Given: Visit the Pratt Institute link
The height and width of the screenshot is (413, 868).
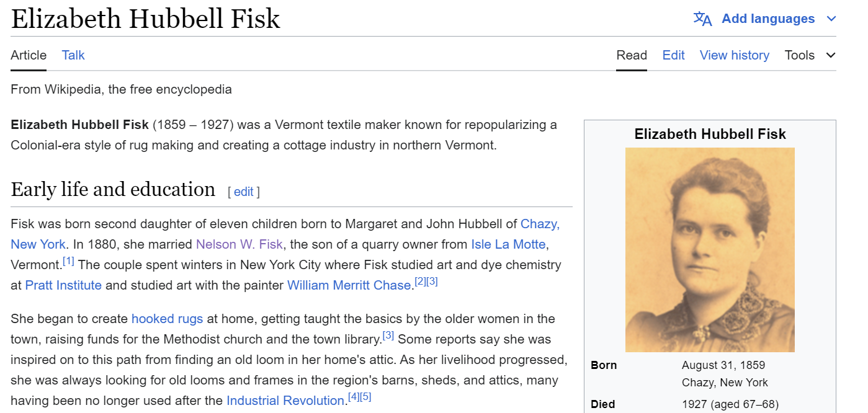Looking at the screenshot, I should click(x=63, y=285).
